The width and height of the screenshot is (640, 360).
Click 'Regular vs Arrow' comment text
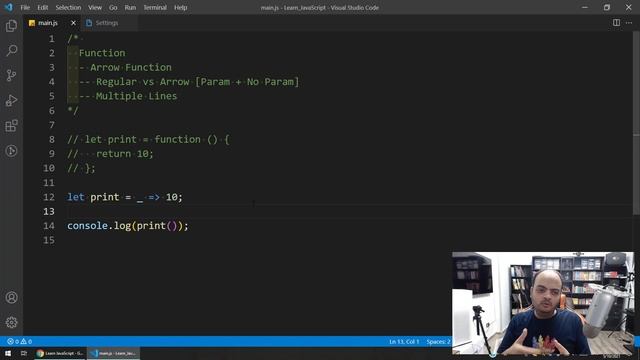[x=144, y=82]
